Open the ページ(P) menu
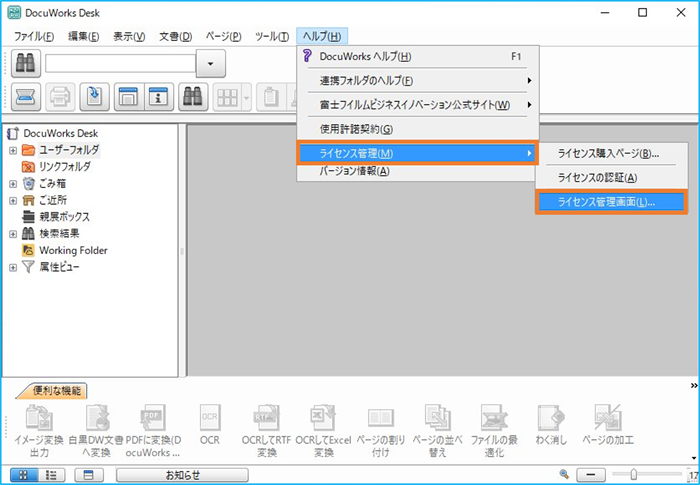 tap(223, 36)
